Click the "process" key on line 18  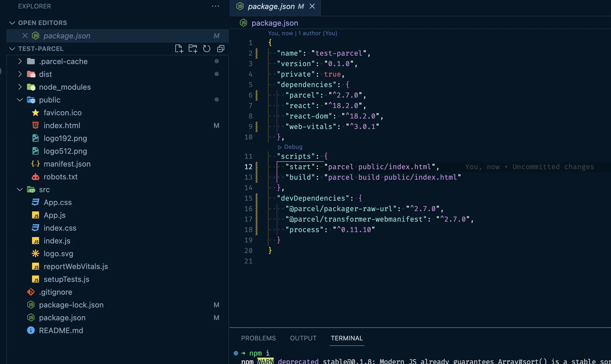[x=304, y=230]
